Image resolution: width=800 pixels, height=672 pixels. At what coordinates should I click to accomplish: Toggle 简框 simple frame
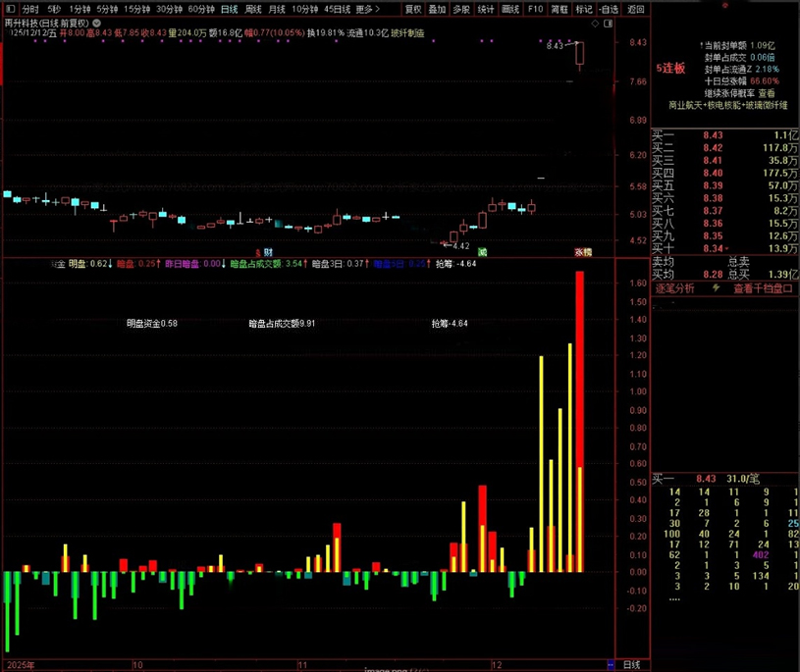[560, 9]
